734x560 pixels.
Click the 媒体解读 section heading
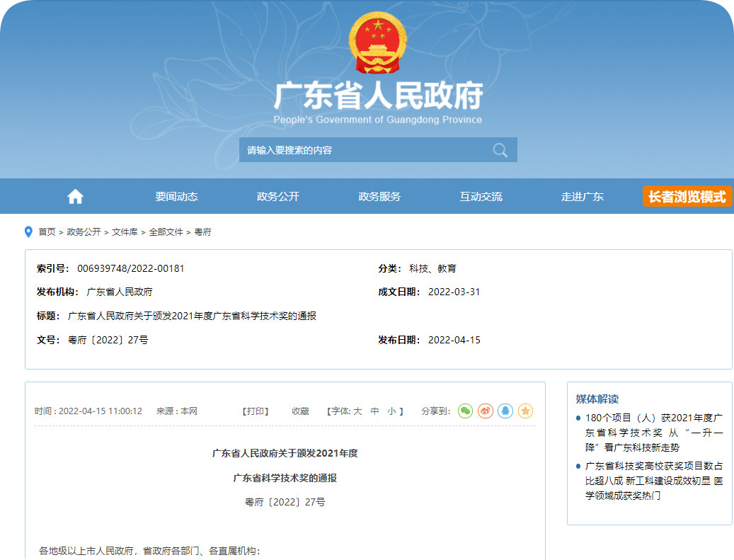[x=597, y=399]
